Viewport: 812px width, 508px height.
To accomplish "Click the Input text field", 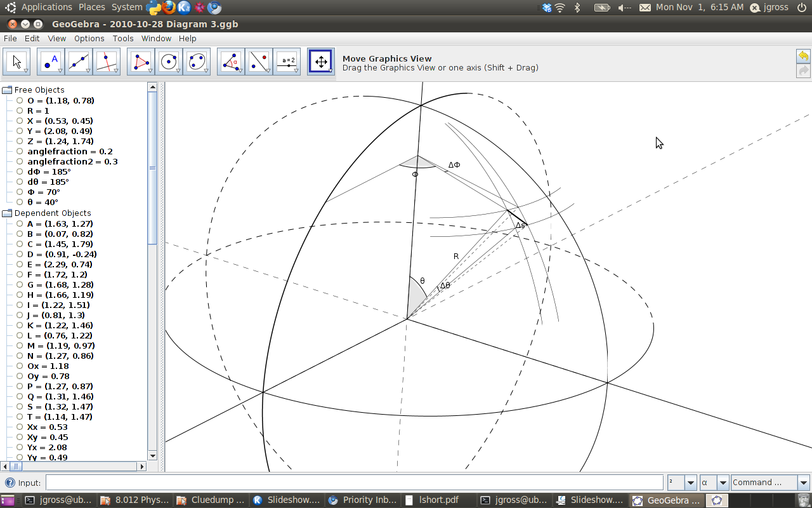I will coord(354,483).
